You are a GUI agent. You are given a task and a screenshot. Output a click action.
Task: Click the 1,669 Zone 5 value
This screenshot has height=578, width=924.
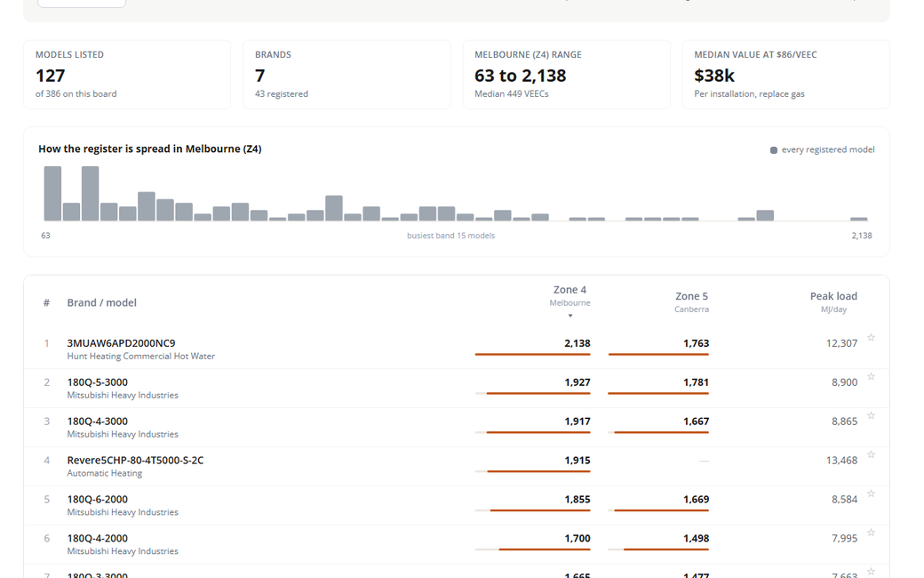click(696, 499)
